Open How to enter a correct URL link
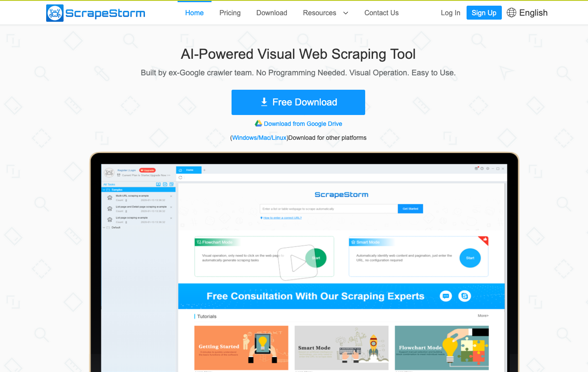588x372 pixels. tap(282, 217)
